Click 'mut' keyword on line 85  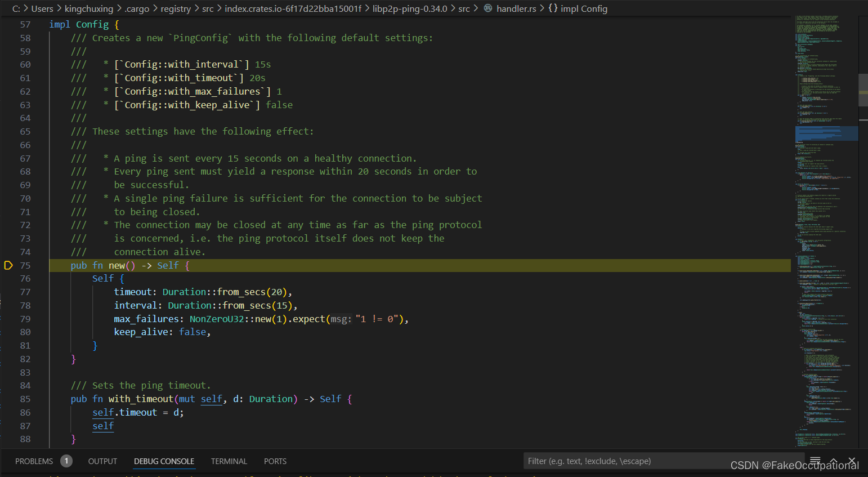(187, 399)
